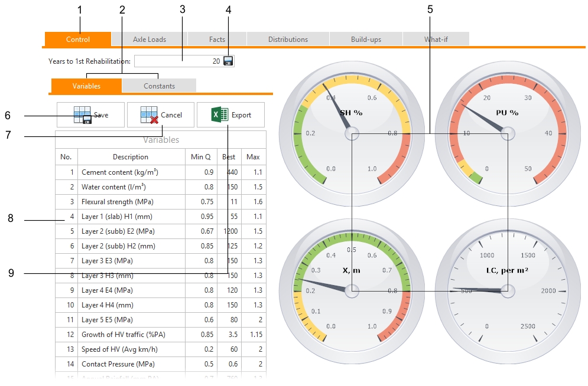This screenshot has width=588, height=386.
Task: Click the Years to 1st Rehabilitation field
Action: (177, 61)
